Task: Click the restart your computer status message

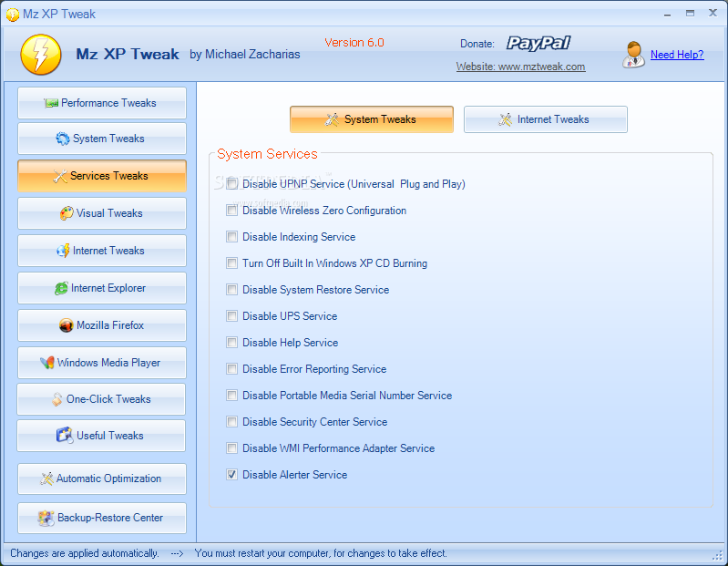Action: tap(321, 553)
